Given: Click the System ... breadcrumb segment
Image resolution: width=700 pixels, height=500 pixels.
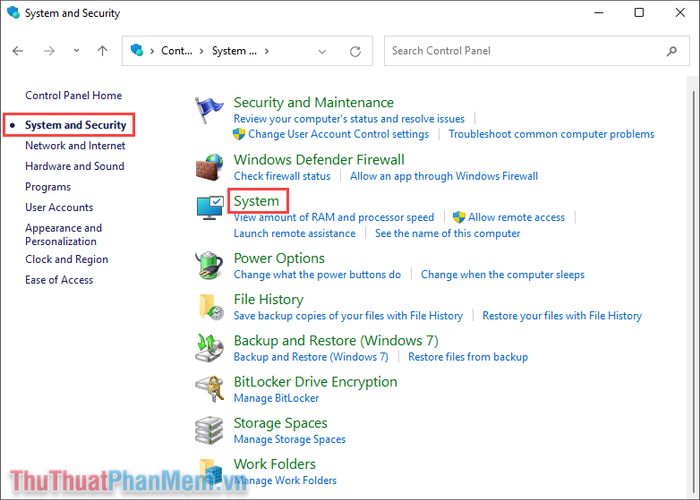Looking at the screenshot, I should click(x=234, y=51).
